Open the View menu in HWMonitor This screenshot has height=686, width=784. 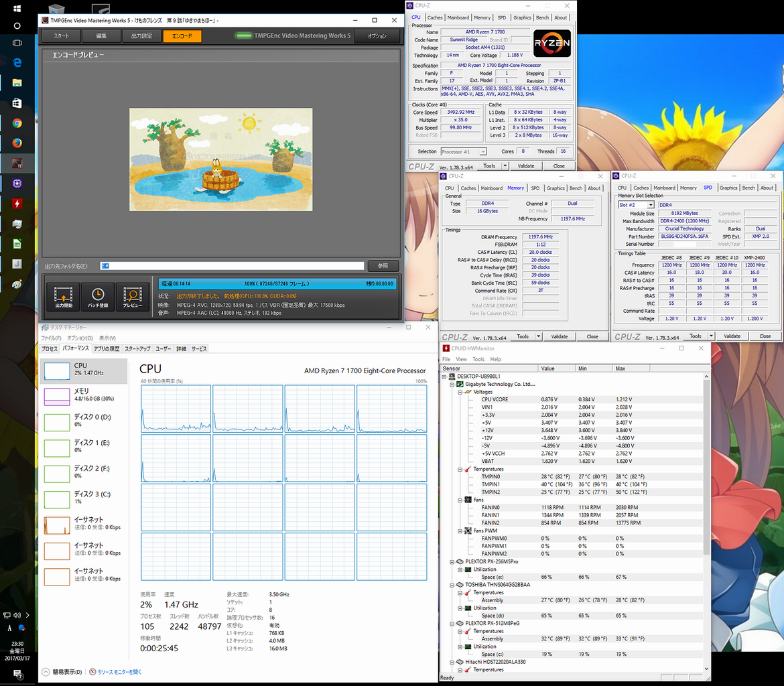pos(461,359)
